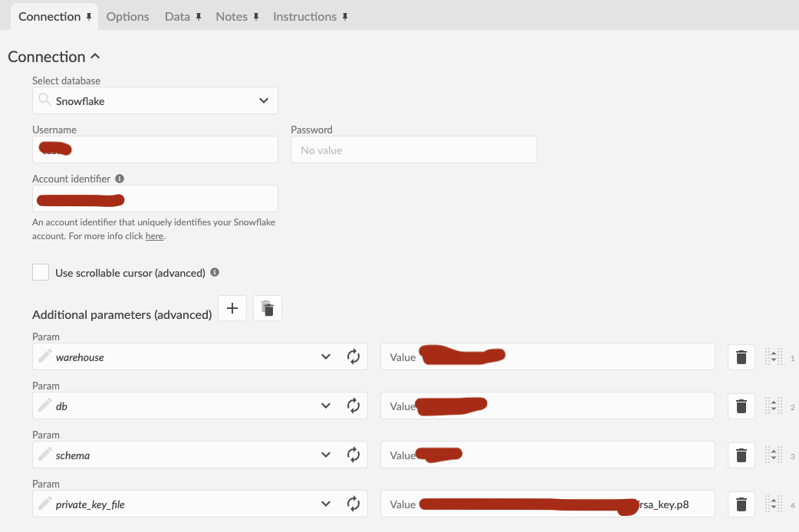Click refresh icon on schema param
The height and width of the screenshot is (532, 799).
[353, 455]
